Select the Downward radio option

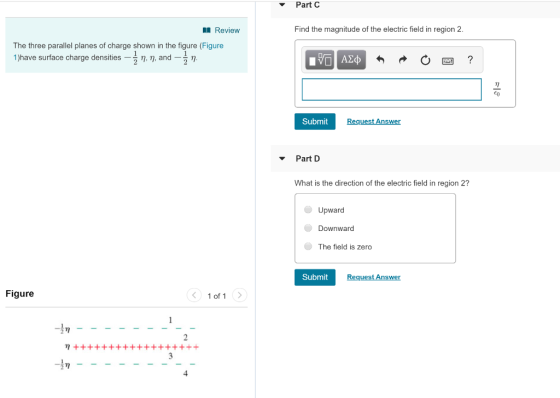tap(308, 228)
